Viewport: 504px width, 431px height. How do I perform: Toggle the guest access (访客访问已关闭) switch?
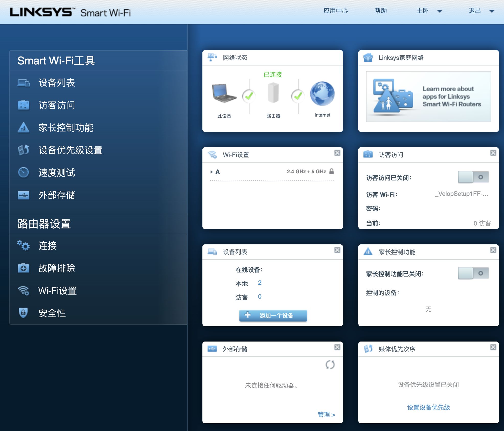[473, 177]
